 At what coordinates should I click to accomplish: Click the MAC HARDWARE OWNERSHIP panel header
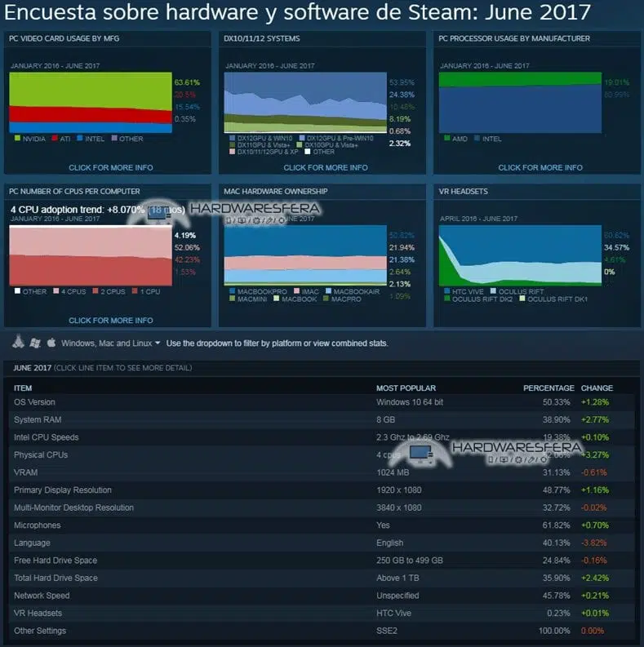coord(275,192)
